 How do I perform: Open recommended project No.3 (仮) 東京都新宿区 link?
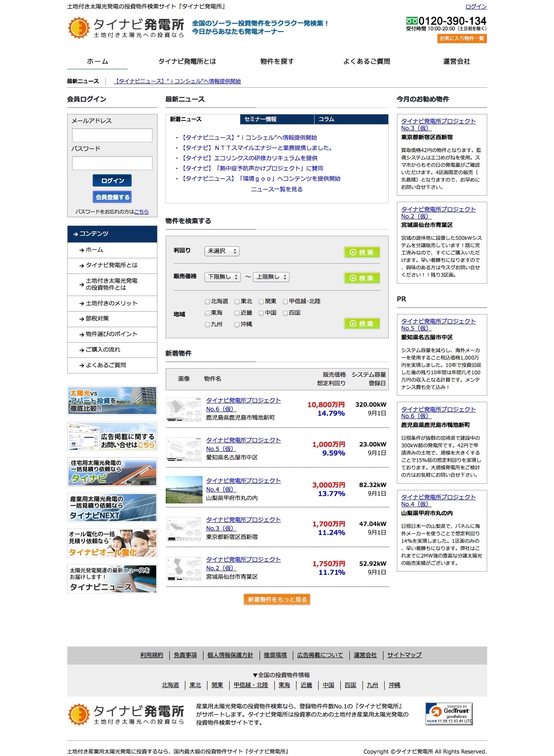point(438,125)
